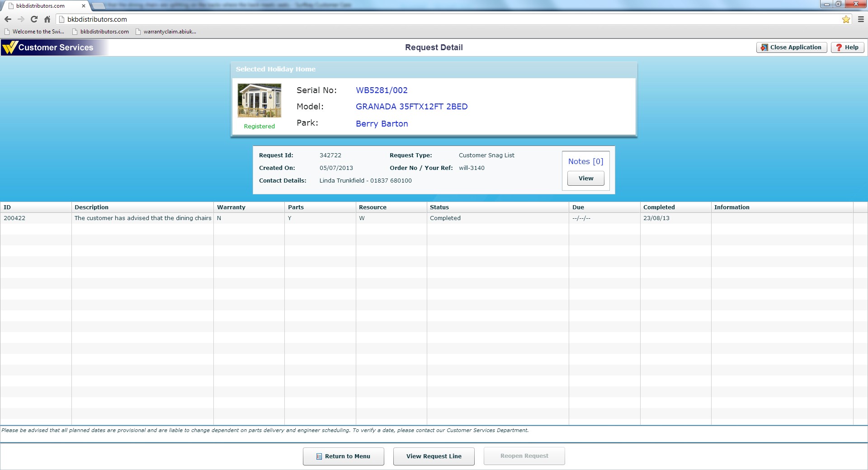Image resolution: width=868 pixels, height=470 pixels.
Task: Open the holiday home thumbnail image
Action: tap(259, 100)
